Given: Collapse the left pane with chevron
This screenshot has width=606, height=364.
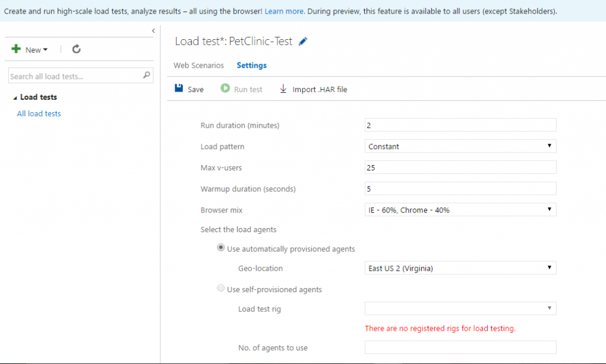Looking at the screenshot, I should click(x=153, y=31).
